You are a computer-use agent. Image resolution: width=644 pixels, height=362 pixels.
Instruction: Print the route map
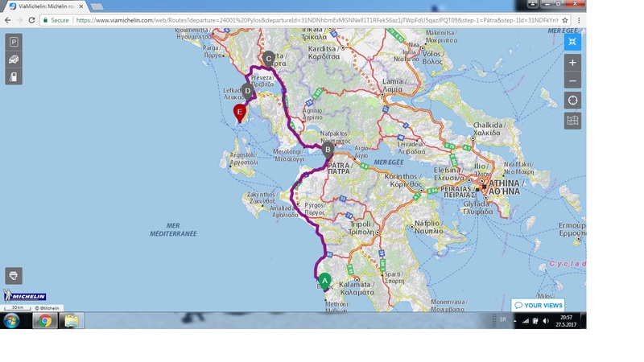(14, 276)
